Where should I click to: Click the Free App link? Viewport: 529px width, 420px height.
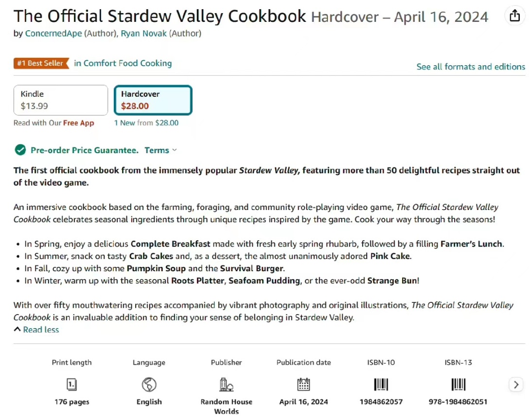click(x=79, y=123)
